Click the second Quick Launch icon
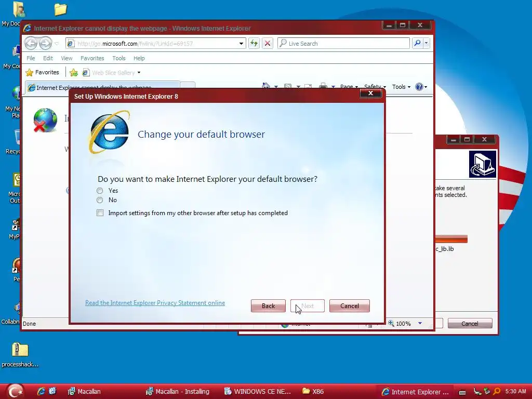The height and width of the screenshot is (399, 532). [52, 391]
